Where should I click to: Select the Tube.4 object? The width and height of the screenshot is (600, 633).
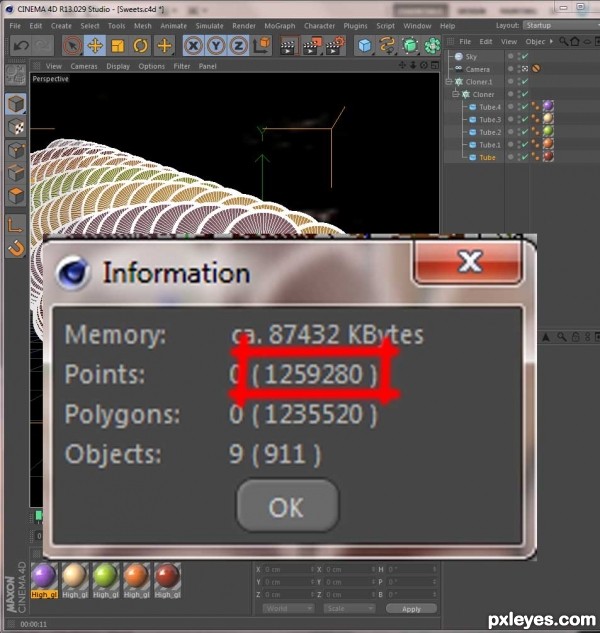pos(490,107)
